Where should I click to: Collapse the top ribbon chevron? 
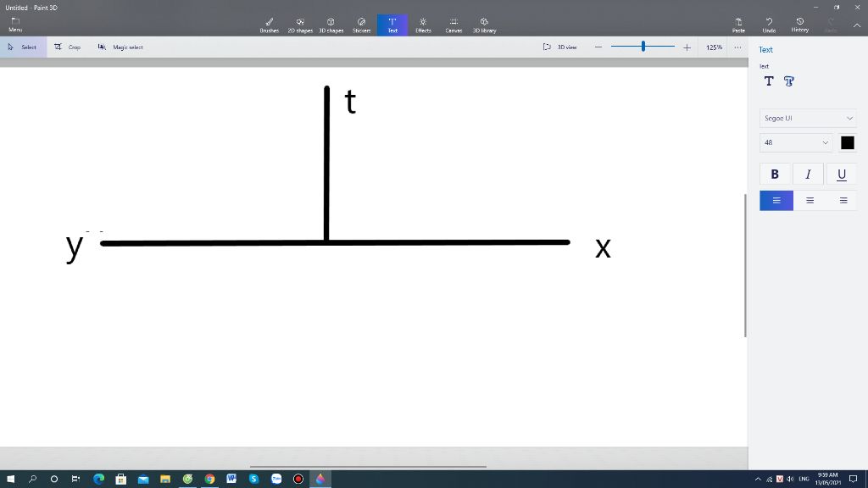857,25
